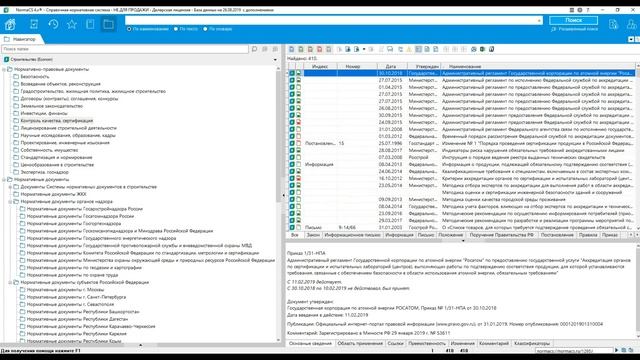This screenshot has height=360, width=640.
Task: Click the comment bubble icon in list toolbar
Action: coord(390,49)
